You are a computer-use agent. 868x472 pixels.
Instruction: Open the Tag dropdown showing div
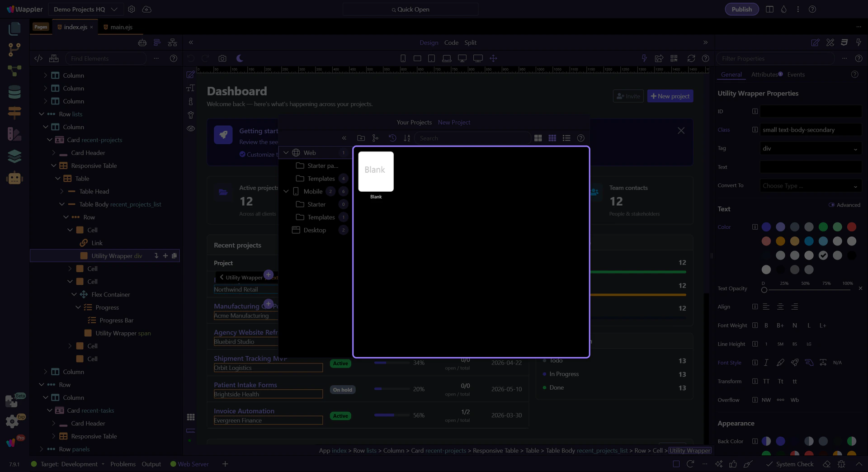(x=810, y=148)
